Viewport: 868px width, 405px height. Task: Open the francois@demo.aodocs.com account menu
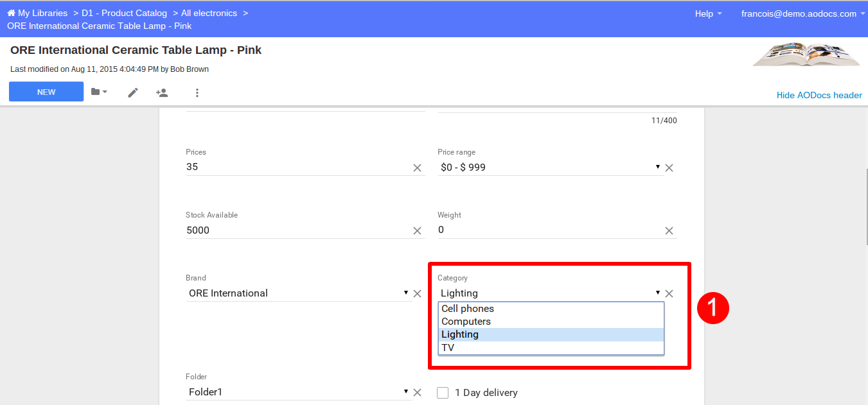803,13
